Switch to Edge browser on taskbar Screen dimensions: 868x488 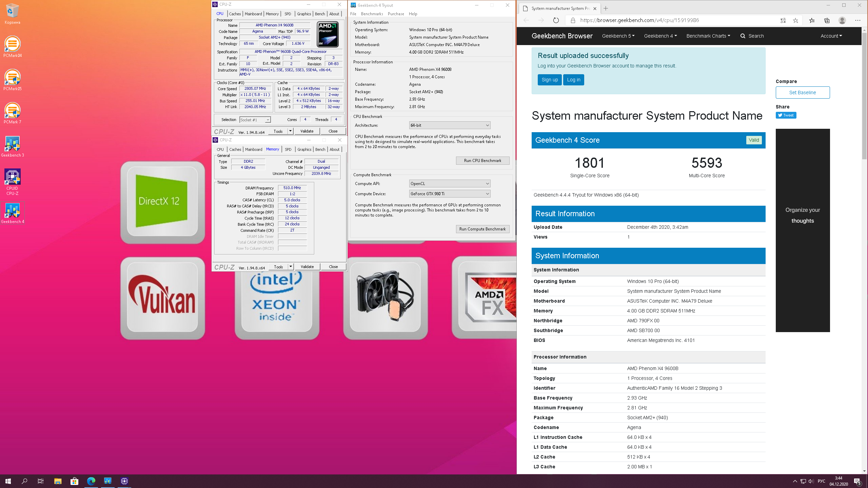coord(91,481)
